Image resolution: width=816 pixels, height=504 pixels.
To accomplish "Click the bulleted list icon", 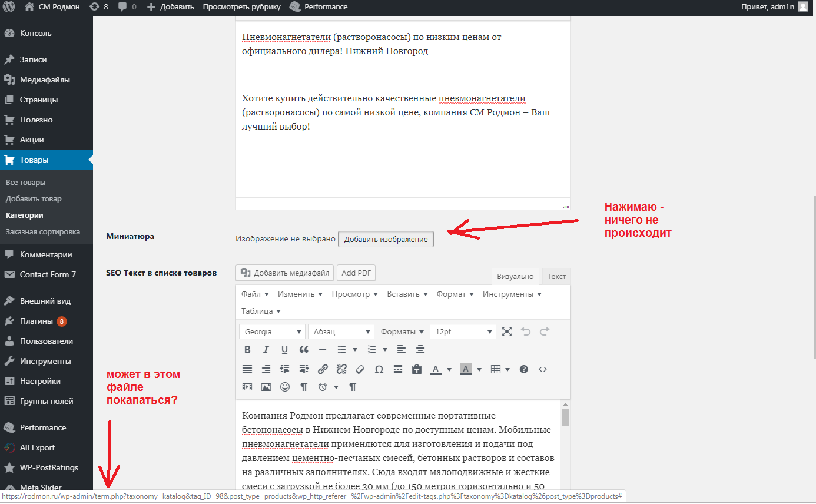I will pyautogui.click(x=341, y=349).
